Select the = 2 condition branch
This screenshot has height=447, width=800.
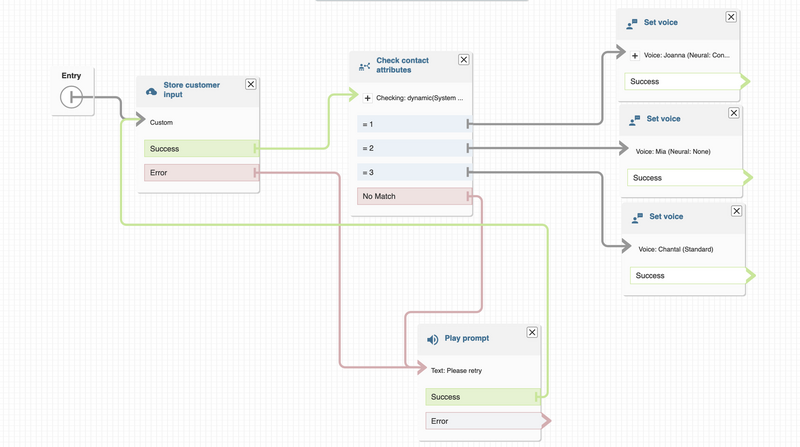(x=414, y=148)
